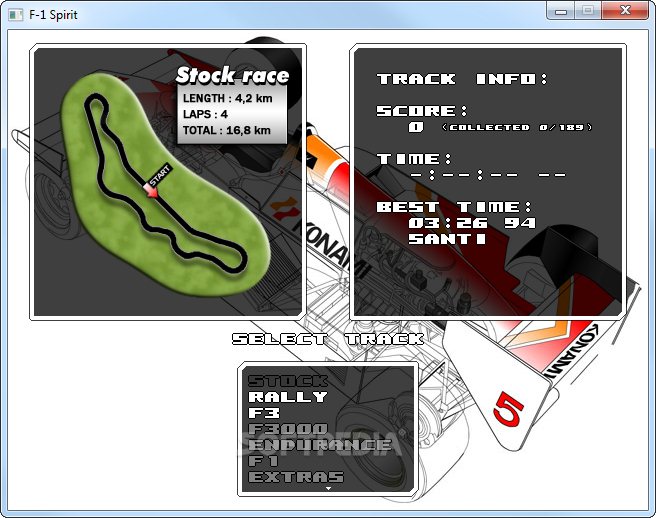Close the F-1 Spirit window

(x=625, y=10)
